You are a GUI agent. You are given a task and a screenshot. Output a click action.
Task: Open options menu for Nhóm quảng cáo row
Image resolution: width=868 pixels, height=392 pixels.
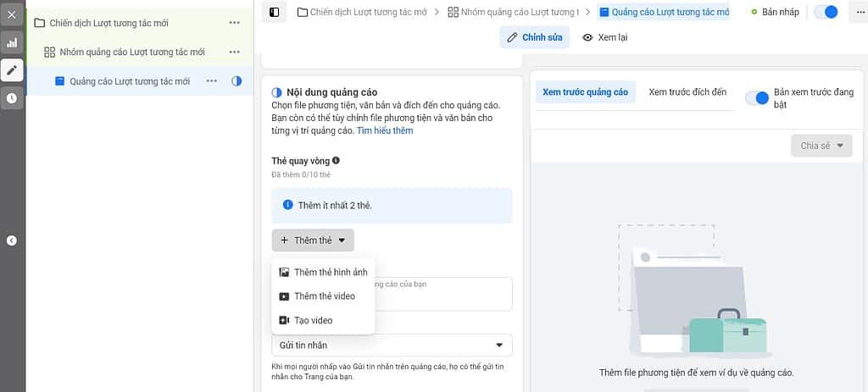pos(235,52)
